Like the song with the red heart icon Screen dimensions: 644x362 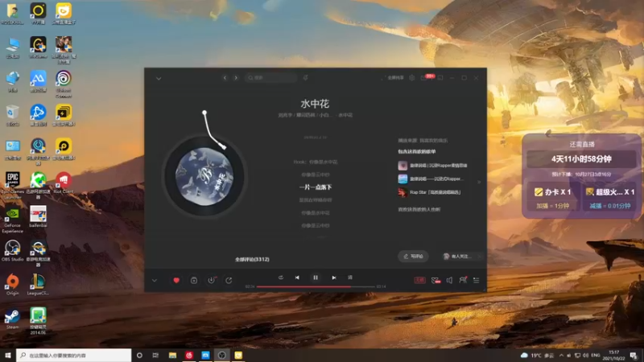(x=176, y=280)
